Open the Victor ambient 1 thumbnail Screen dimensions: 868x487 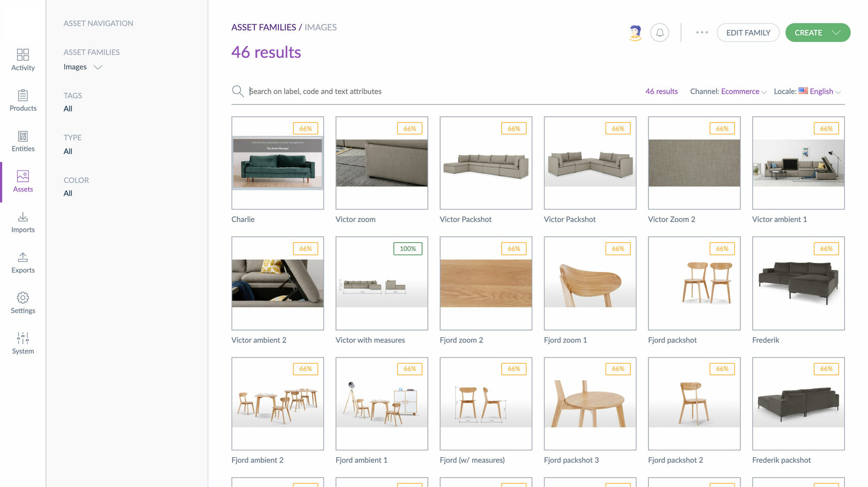[798, 163]
